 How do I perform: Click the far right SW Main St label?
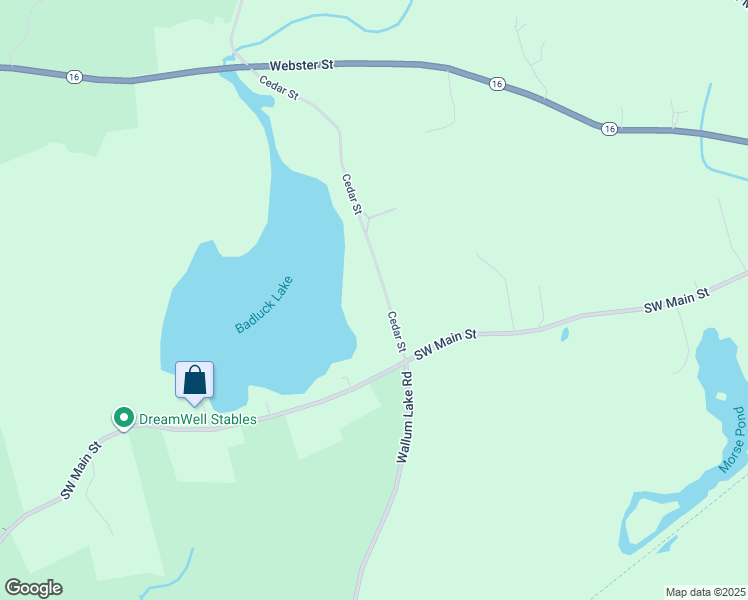pyautogui.click(x=676, y=300)
